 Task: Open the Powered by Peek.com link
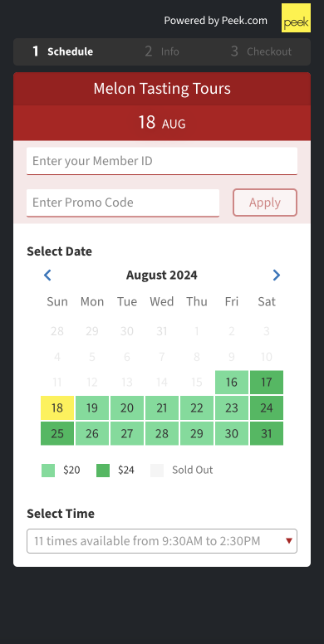[x=215, y=21]
